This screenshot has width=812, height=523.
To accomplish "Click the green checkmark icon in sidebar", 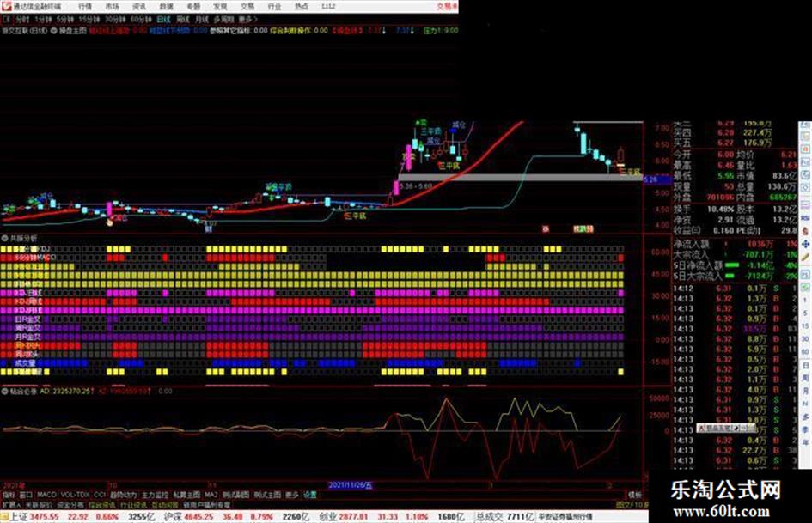I will coord(805,286).
